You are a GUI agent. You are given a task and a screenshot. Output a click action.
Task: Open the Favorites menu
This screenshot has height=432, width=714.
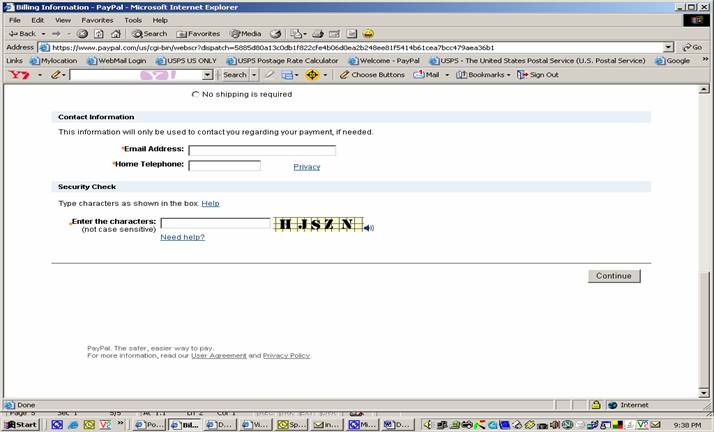click(97, 20)
